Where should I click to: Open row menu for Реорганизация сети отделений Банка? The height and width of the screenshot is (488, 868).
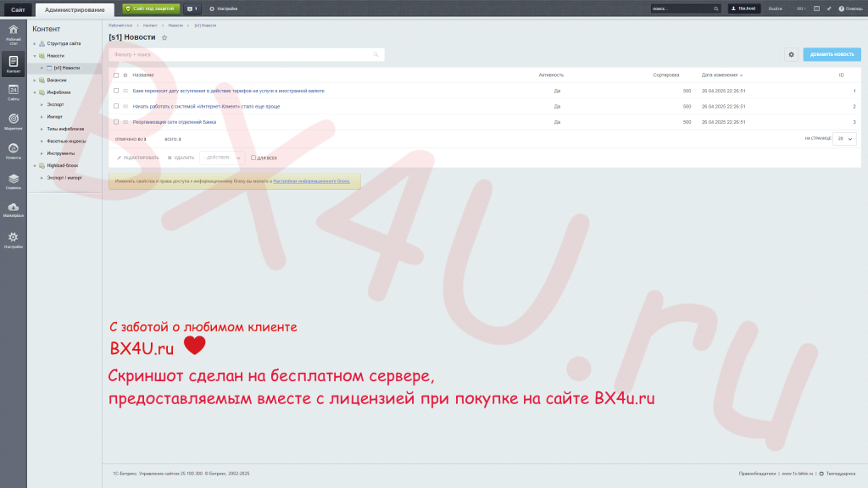pos(125,122)
